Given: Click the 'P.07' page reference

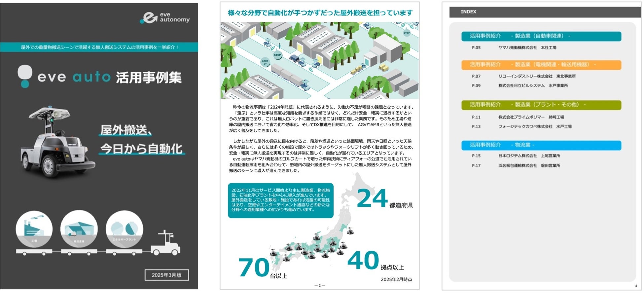Looking at the screenshot, I should (476, 76).
